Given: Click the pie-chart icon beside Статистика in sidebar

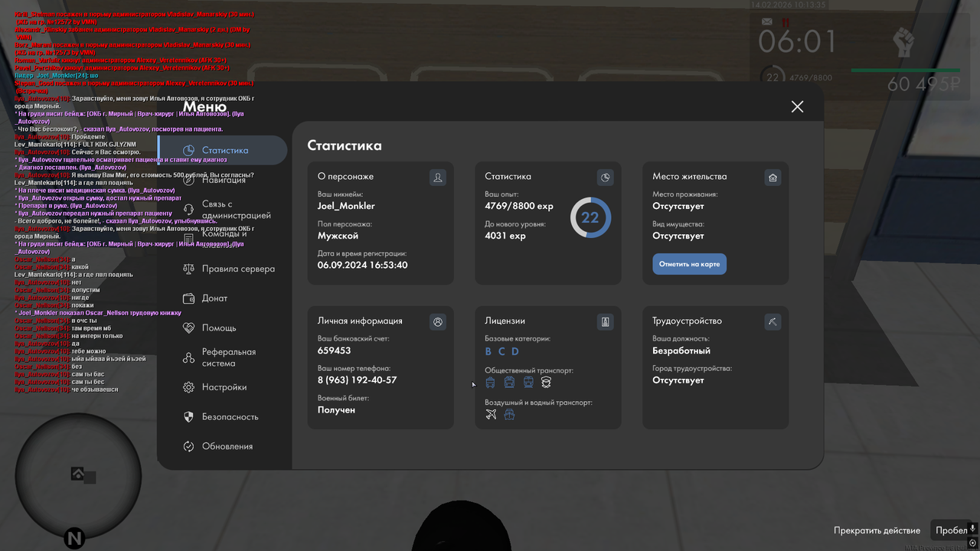Looking at the screenshot, I should pos(188,151).
